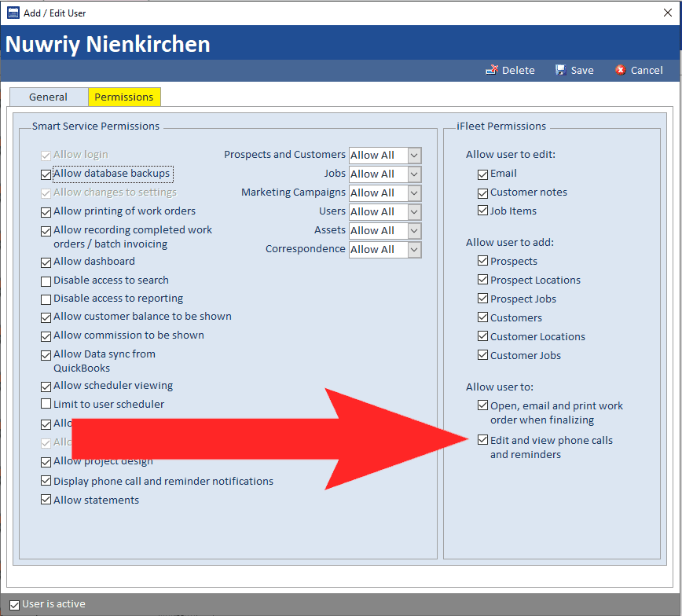Screen dimensions: 682x616
Task: Uncheck Allow statements checkbox
Action: click(x=46, y=500)
